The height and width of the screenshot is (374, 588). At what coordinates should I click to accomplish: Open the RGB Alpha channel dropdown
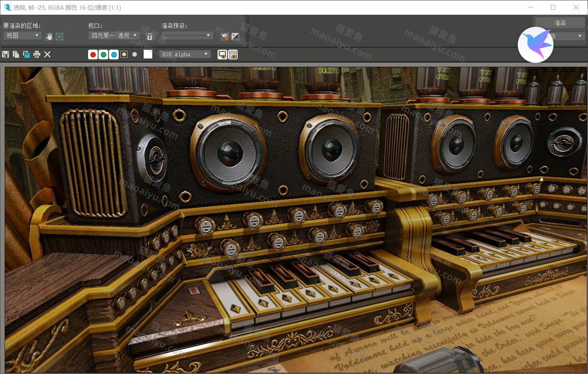coord(185,54)
